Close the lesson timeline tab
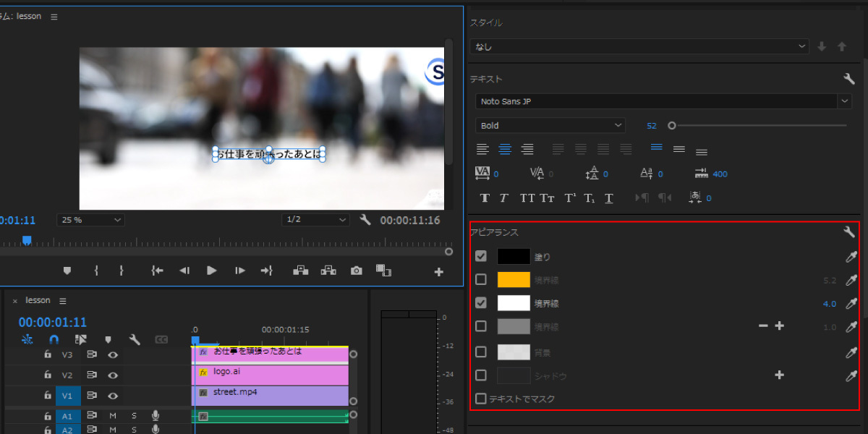 point(14,301)
